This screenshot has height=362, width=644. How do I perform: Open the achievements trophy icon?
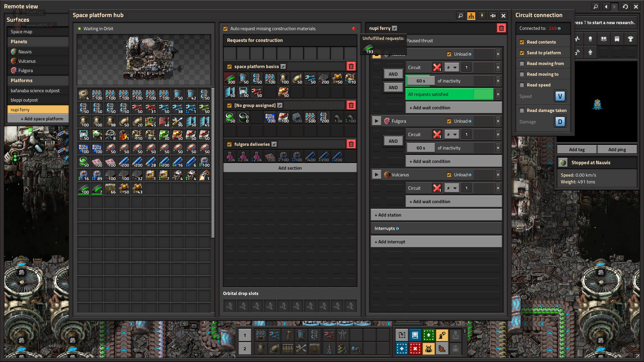coord(631,39)
